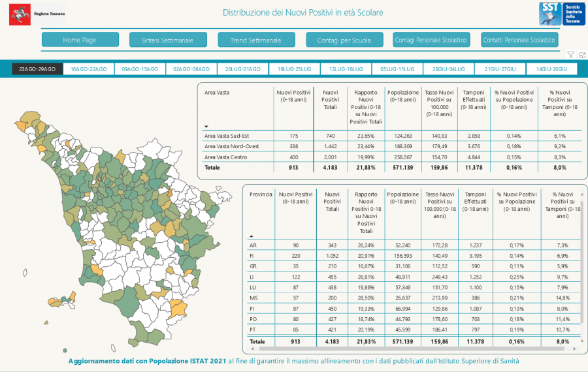Viewport: 588px width, 372px height.
Task: Select the 16AGO-22AGO week option
Action: pyautogui.click(x=89, y=69)
